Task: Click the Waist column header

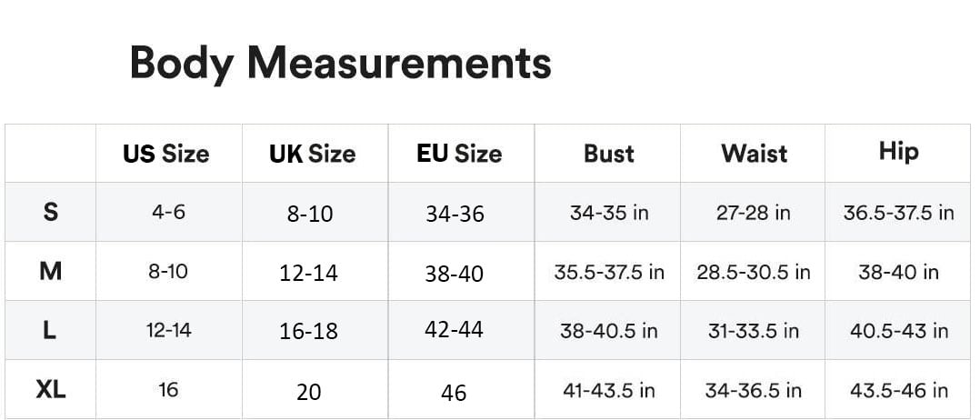Action: tap(754, 154)
